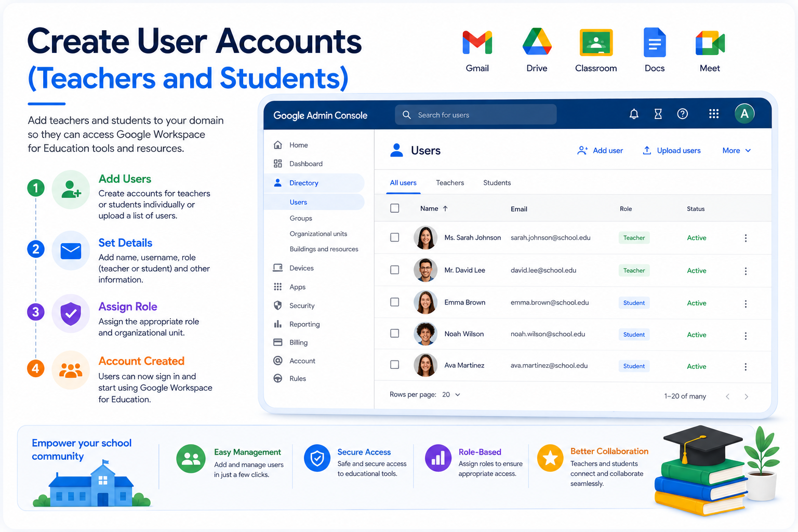Viewport: 798px width, 532px height.
Task: Click the Account at-sign icon
Action: point(278,361)
